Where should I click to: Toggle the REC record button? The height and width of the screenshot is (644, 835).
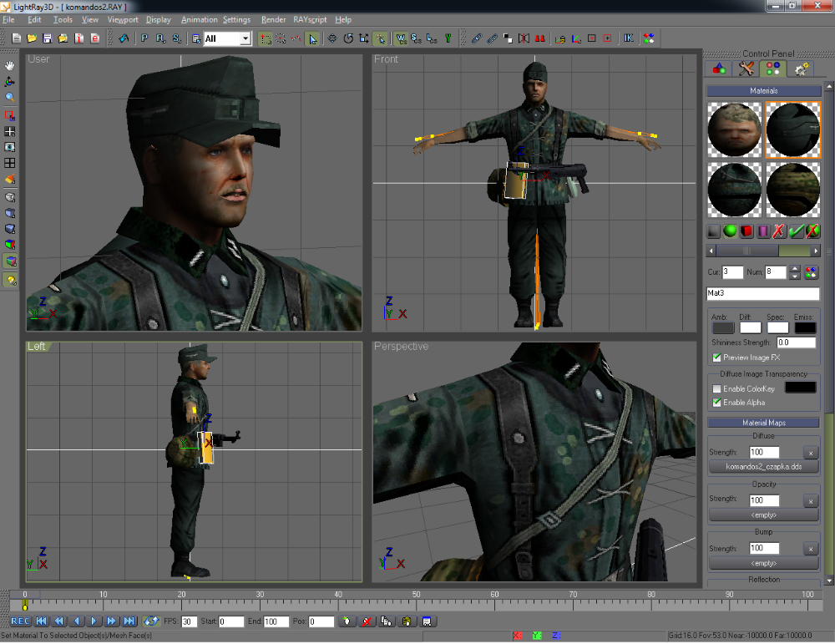pyautogui.click(x=20, y=621)
